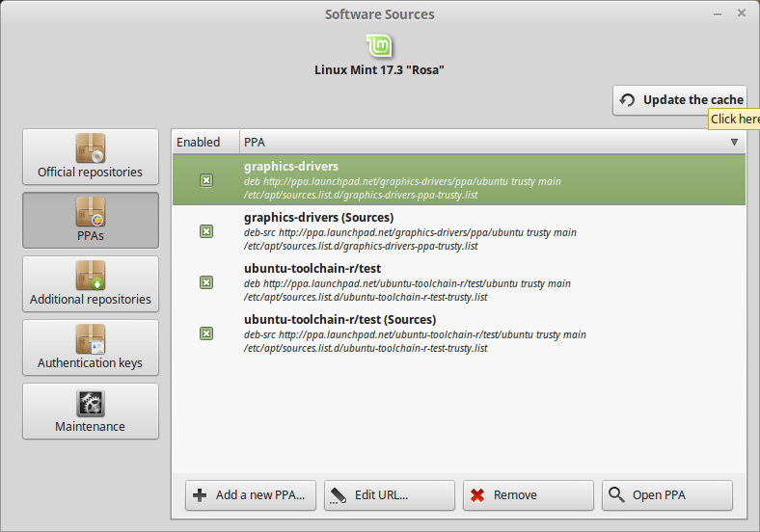Screen dimensions: 760x532
Task: Click the Enabled column header
Action: (x=206, y=142)
